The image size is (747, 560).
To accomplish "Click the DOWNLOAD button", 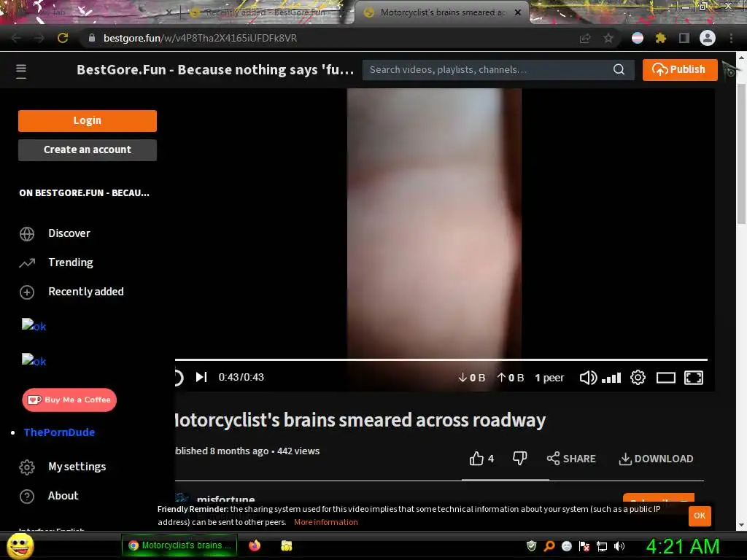I will 656,459.
